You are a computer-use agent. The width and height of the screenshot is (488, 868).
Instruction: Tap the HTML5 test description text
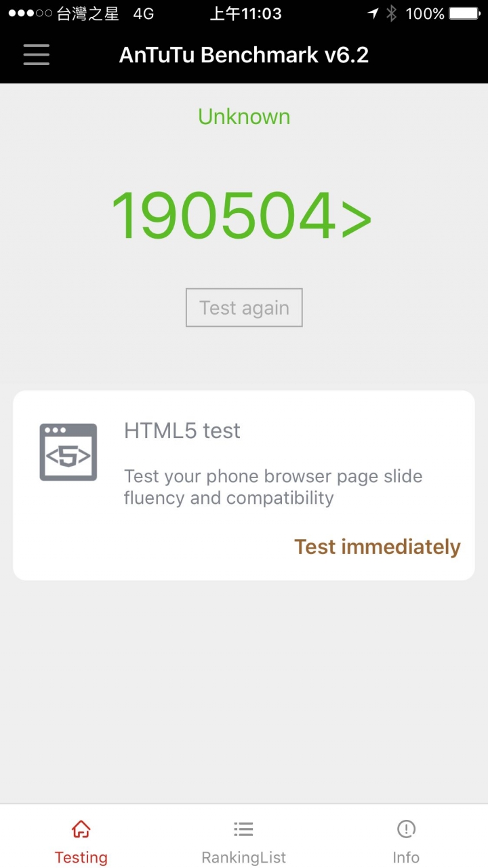coord(273,487)
